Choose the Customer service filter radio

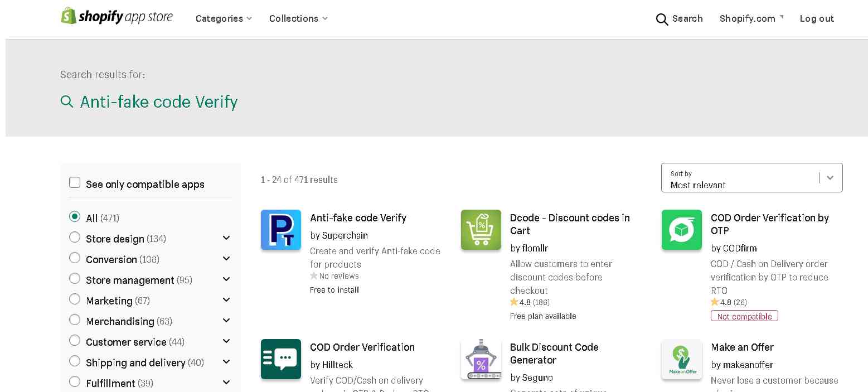pyautogui.click(x=75, y=341)
